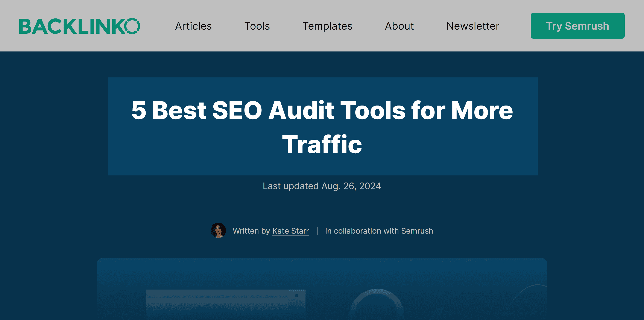The image size is (644, 320).
Task: Click 'In collaboration with Semrush' text
Action: coord(379,231)
